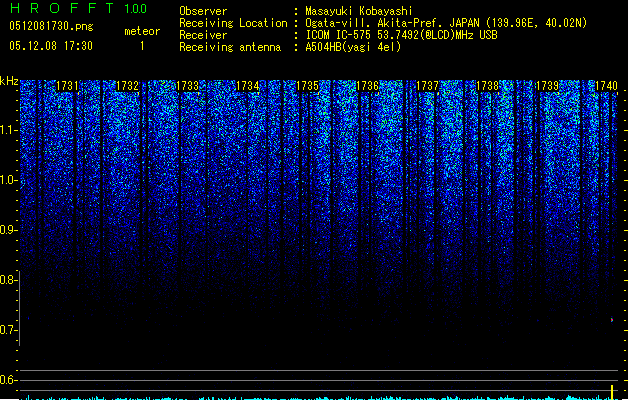Click the 0.8 frequency axis label
The image size is (629, 400).
point(9,280)
